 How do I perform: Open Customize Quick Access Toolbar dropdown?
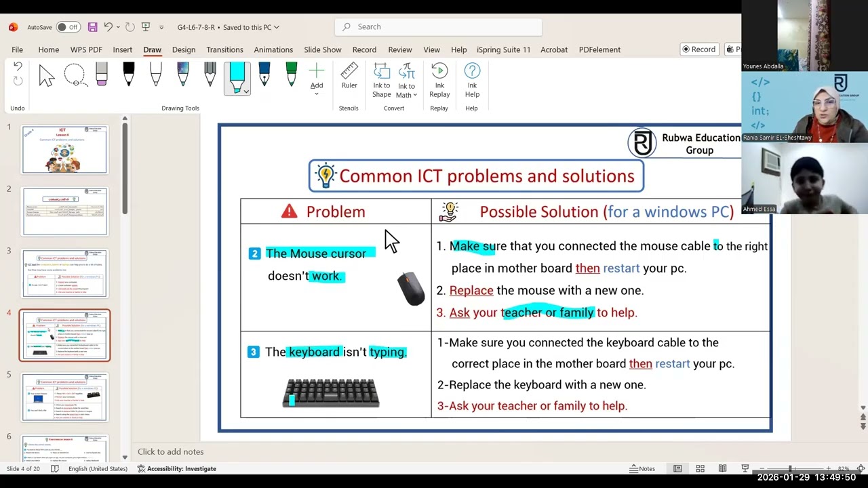[x=161, y=27]
